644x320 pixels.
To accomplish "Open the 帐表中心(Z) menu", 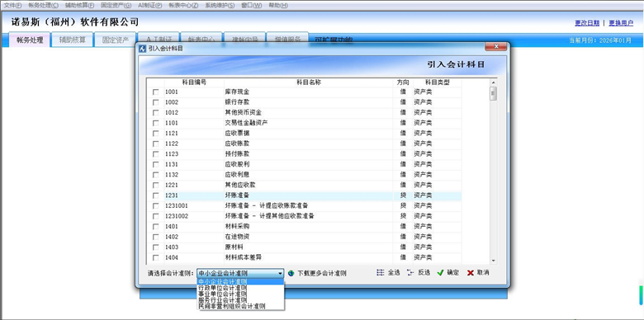I will [183, 5].
